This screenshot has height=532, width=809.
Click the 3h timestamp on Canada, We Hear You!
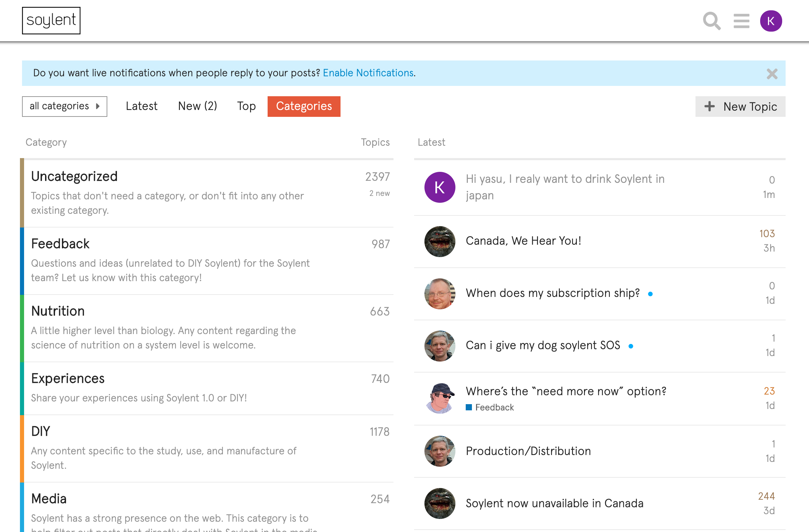[x=769, y=248]
